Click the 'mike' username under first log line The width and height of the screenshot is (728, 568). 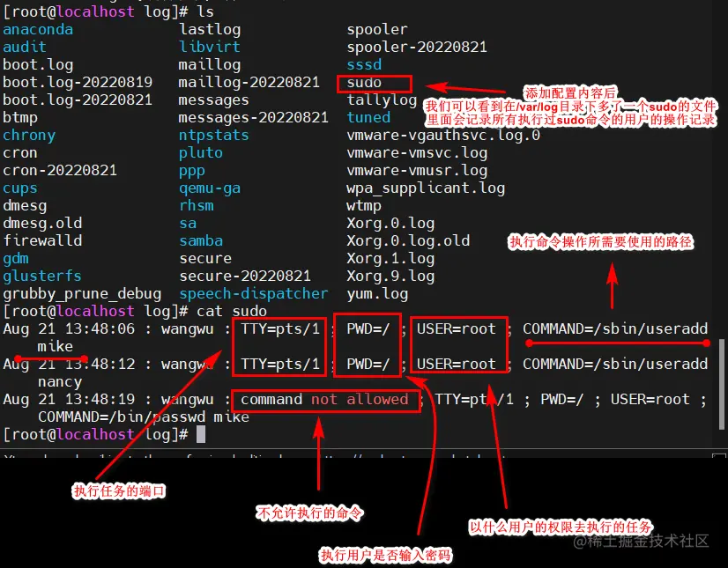(x=56, y=347)
